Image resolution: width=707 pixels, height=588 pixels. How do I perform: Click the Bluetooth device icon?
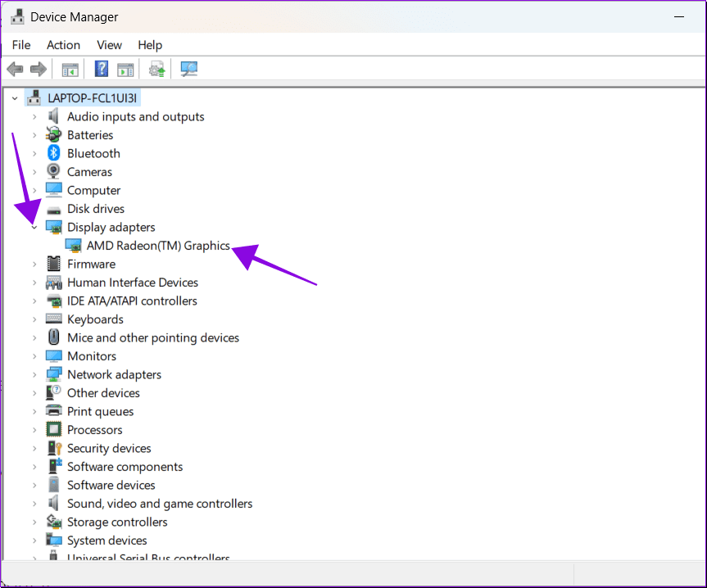53,153
